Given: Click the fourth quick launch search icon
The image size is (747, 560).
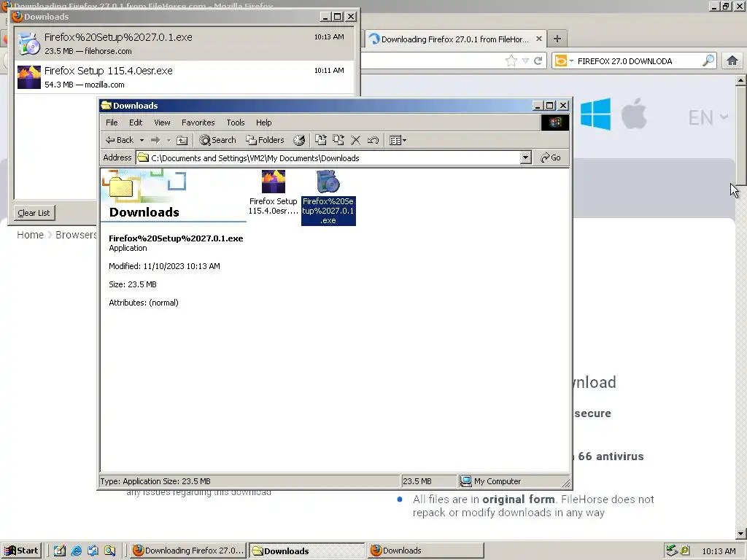Looking at the screenshot, I should [x=109, y=551].
